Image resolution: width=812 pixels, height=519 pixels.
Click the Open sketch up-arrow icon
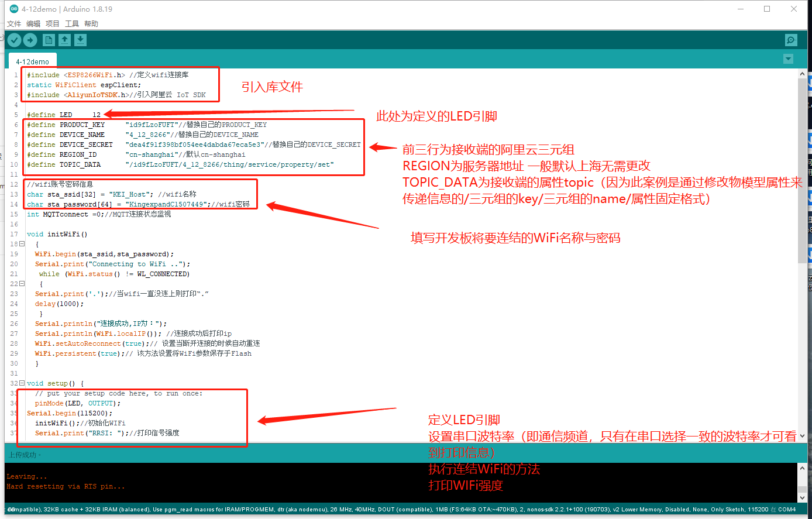click(64, 40)
